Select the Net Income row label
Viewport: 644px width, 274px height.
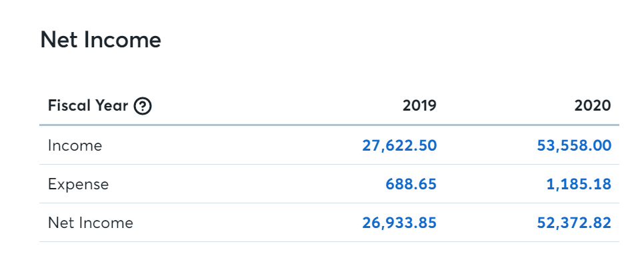click(x=91, y=223)
